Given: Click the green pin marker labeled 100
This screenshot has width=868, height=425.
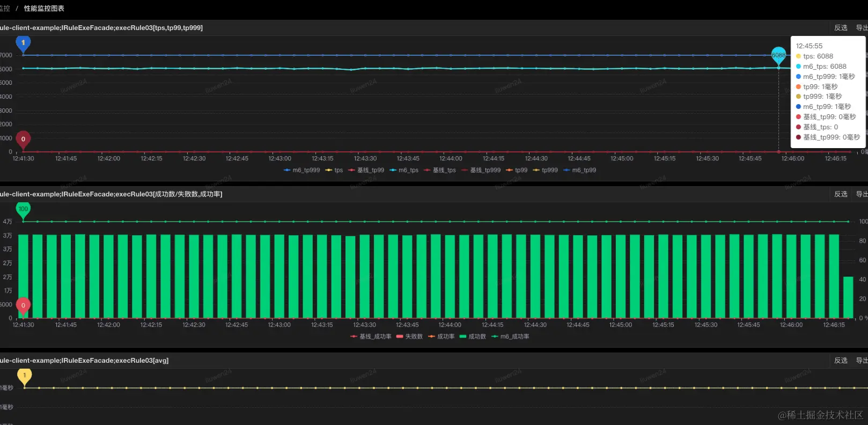Looking at the screenshot, I should click(x=23, y=210).
